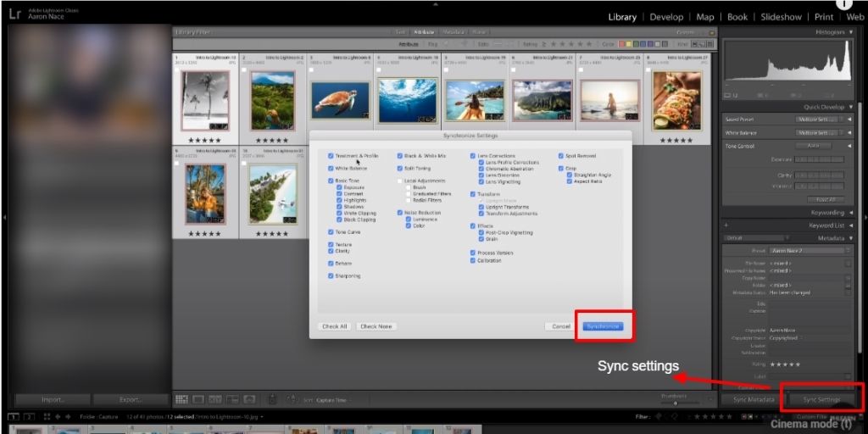The height and width of the screenshot is (434, 868).
Task: Select main window button numbered 1
Action: coord(14,416)
